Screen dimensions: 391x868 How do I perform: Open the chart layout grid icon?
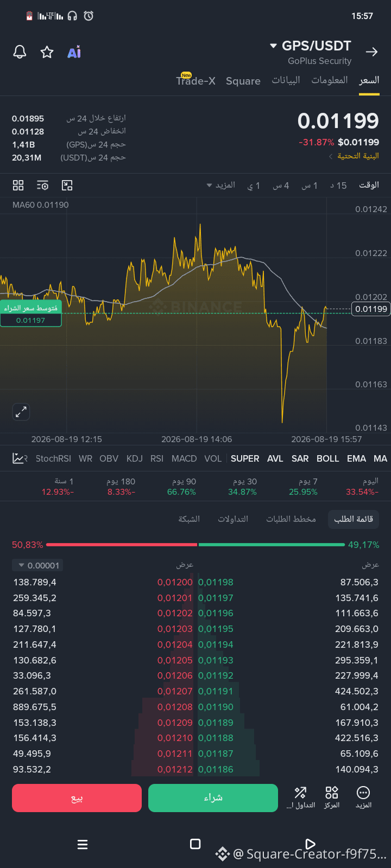click(x=18, y=186)
